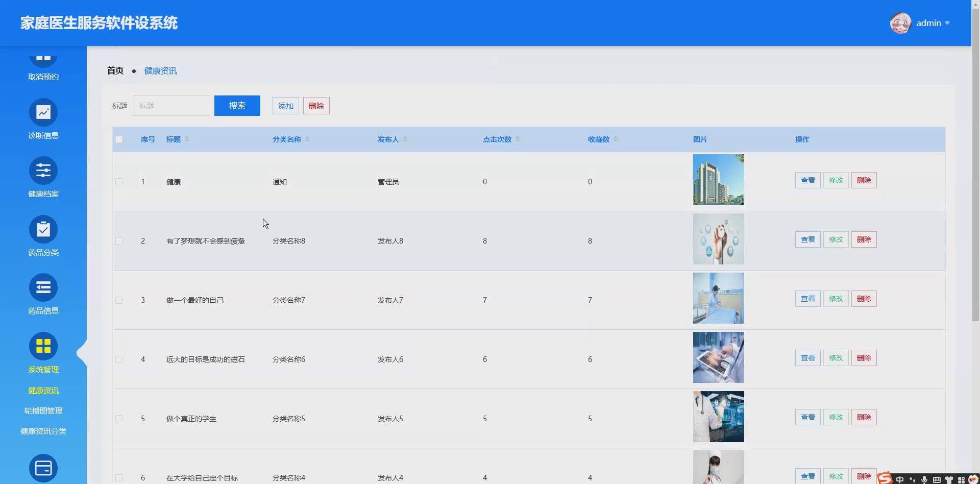Click 删除 for row 发布人5
This screenshot has height=484, width=980.
864,417
